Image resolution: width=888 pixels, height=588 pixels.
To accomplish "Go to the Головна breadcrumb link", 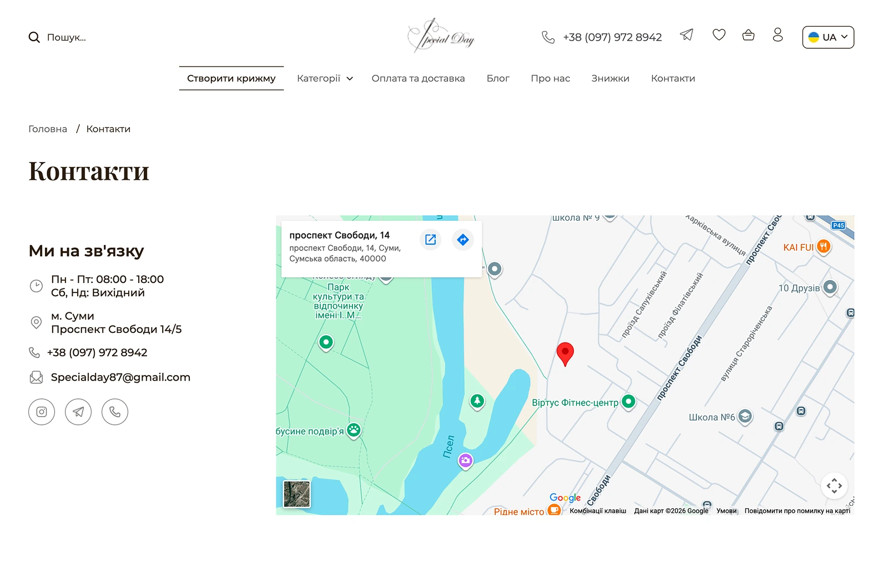I will (48, 129).
